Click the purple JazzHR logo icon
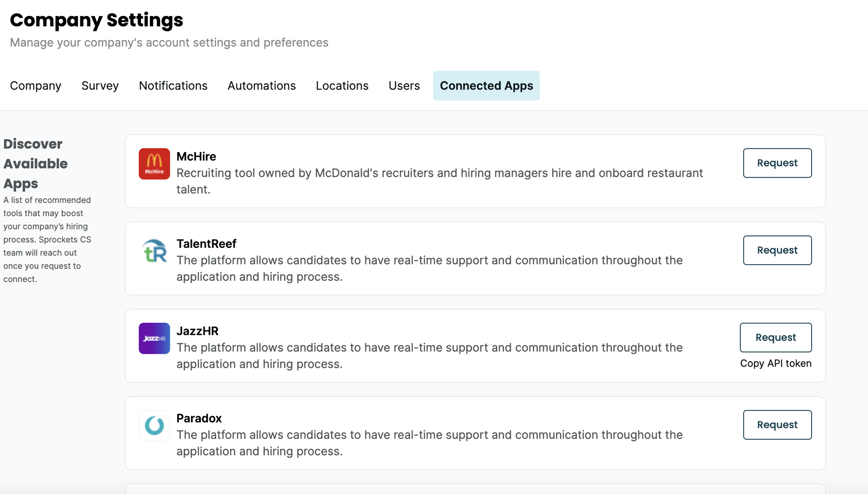 [154, 338]
